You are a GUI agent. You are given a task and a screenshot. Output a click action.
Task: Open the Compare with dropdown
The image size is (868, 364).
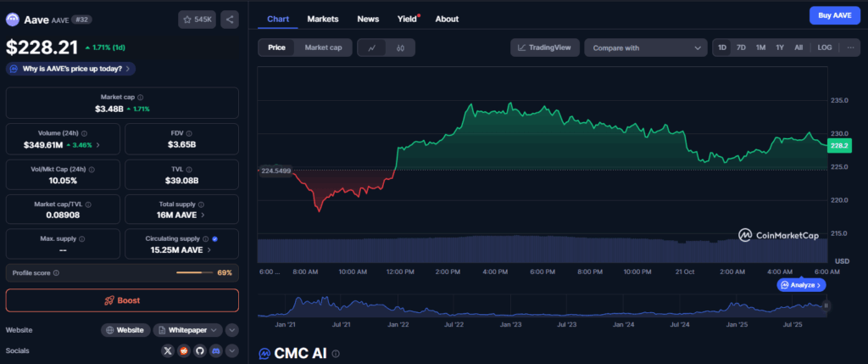[x=645, y=48]
